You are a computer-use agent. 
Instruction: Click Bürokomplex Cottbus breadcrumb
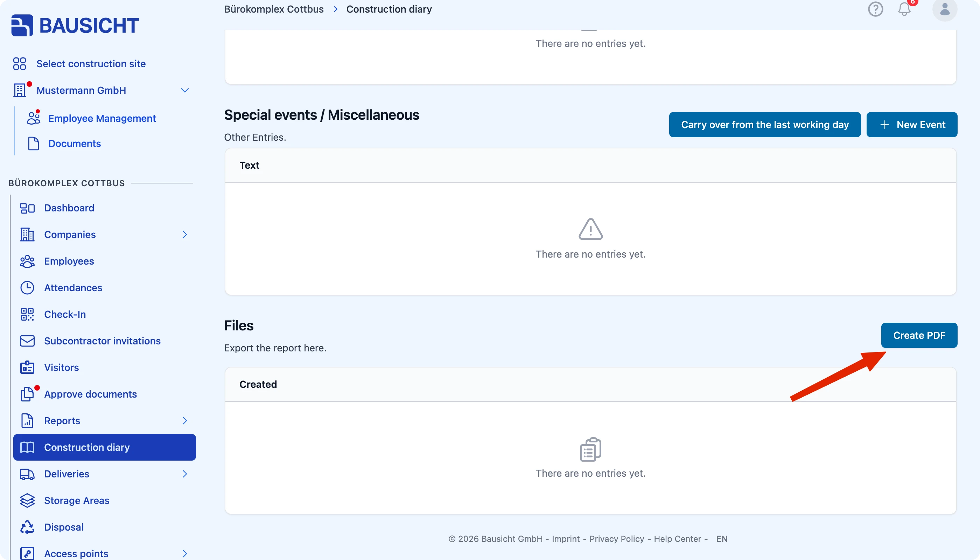pos(274,9)
